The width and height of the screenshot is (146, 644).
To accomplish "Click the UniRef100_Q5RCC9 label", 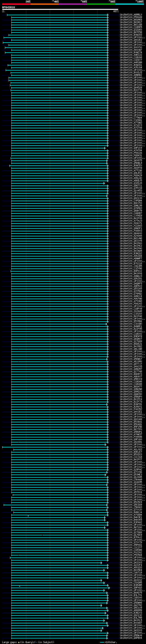I will pyautogui.click(x=131, y=379).
